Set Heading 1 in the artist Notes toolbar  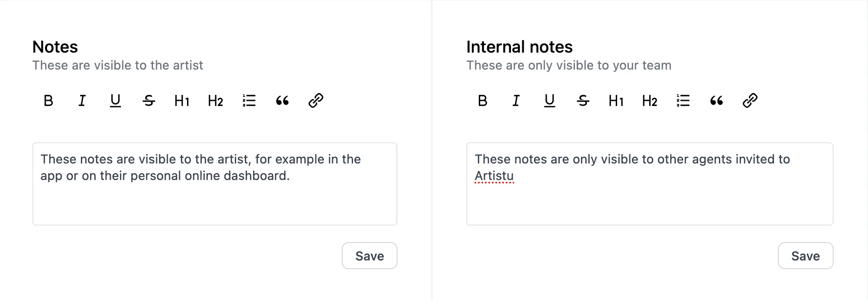point(182,101)
